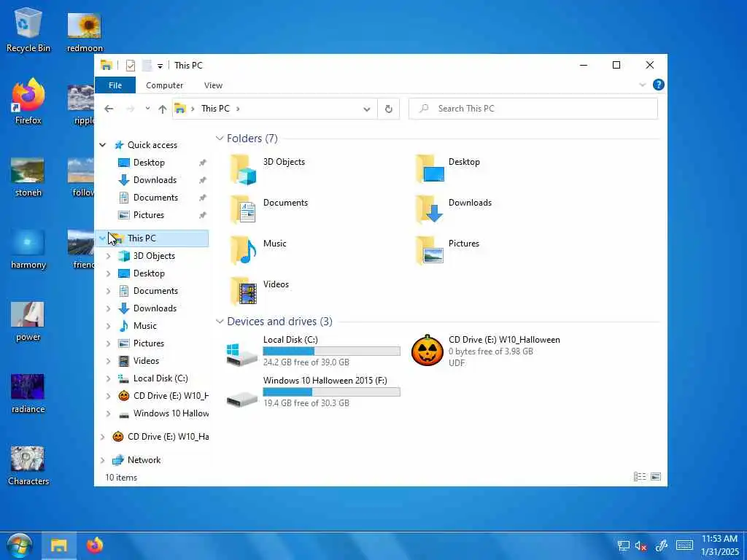
Task: Click Properties icon in quick access toolbar
Action: (x=130, y=65)
